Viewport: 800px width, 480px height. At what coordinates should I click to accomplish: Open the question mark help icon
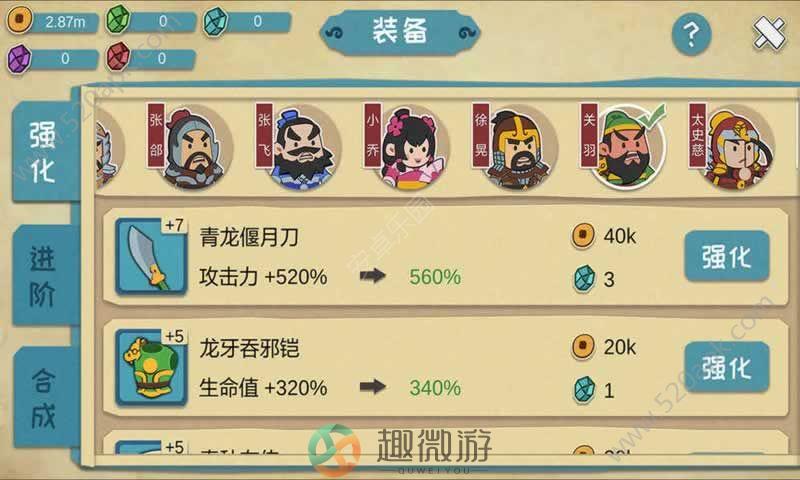pyautogui.click(x=691, y=34)
